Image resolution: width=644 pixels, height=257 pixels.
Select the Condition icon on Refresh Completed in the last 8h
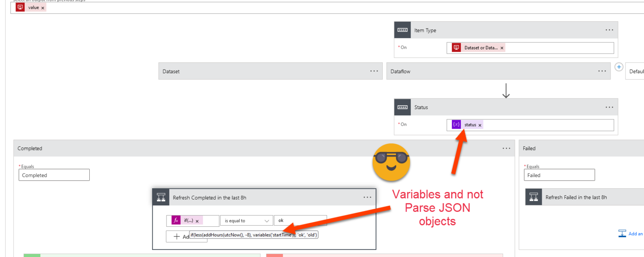161,197
